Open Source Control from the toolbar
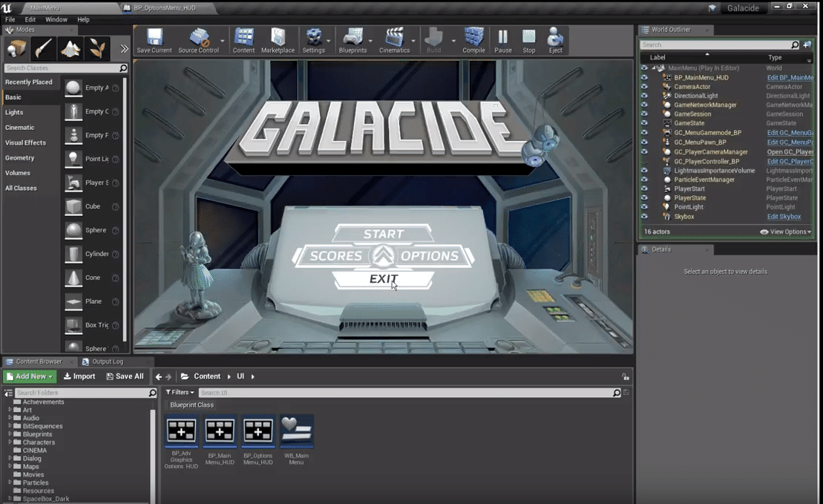 tap(198, 40)
